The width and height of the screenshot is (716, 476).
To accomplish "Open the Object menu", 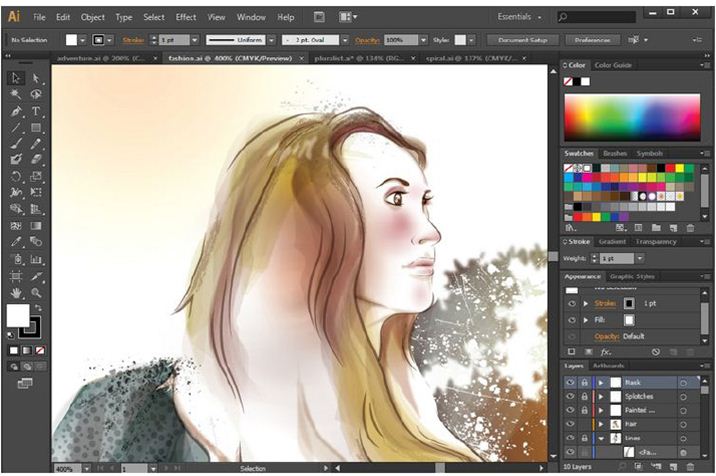I will click(93, 17).
